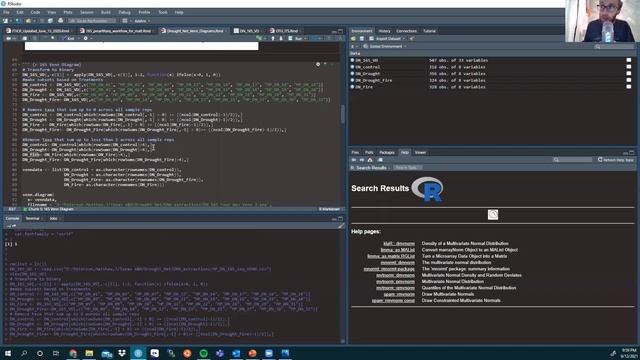Viewport: 640px width, 360px height.
Task: Switch to the Terminal tab
Action: pyautogui.click(x=33, y=218)
